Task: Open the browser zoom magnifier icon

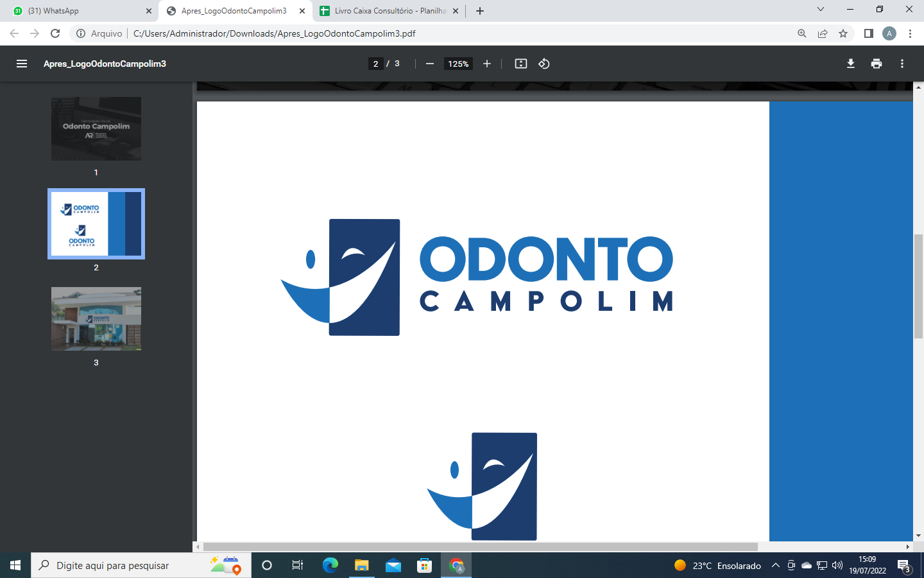Action: pyautogui.click(x=802, y=33)
